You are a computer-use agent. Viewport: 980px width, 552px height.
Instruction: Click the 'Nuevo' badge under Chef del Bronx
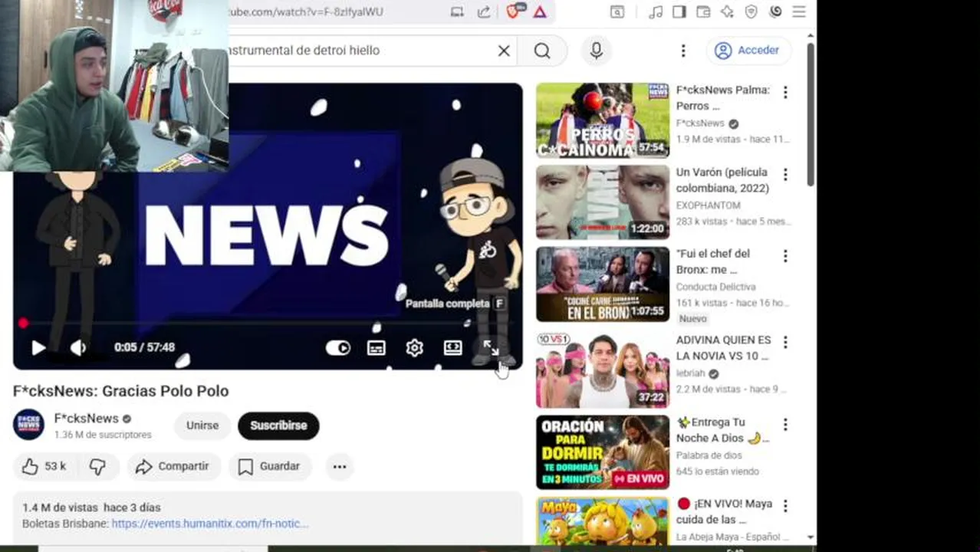click(x=692, y=319)
